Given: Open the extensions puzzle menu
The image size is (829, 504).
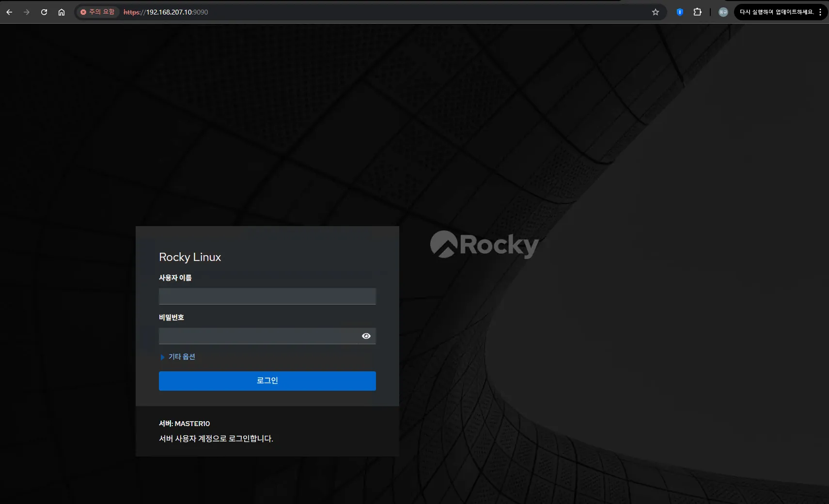Looking at the screenshot, I should click(x=697, y=12).
